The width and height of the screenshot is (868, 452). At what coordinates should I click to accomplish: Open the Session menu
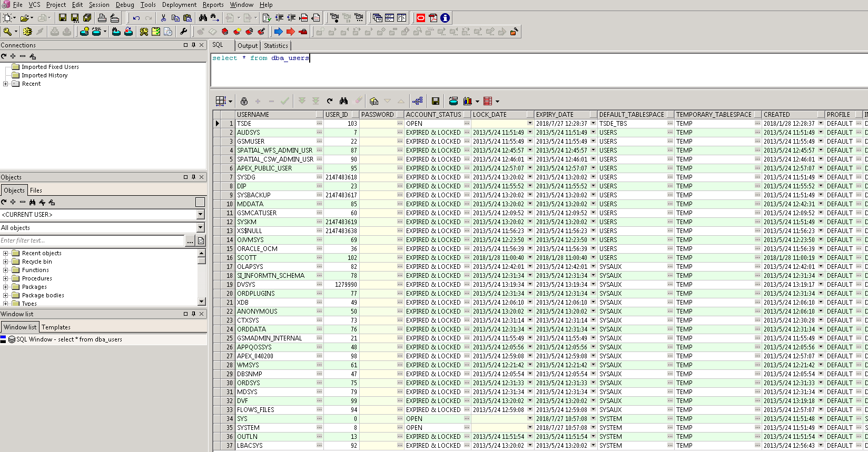point(99,5)
